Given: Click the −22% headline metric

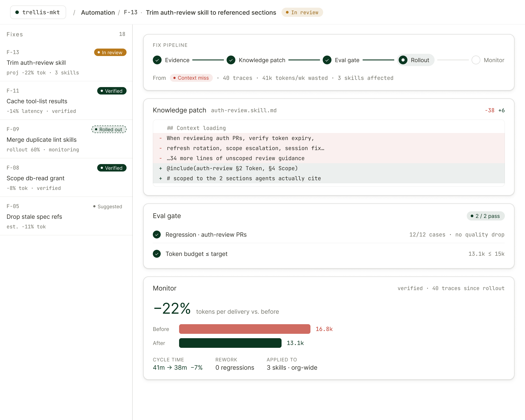Looking at the screenshot, I should (x=172, y=308).
